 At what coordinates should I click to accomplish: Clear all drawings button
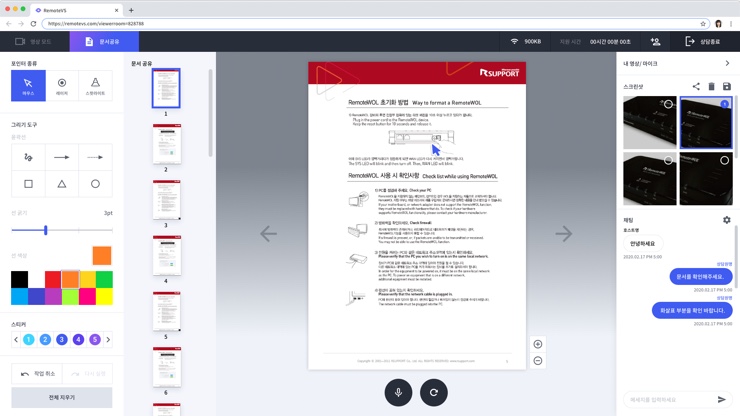[x=62, y=398]
